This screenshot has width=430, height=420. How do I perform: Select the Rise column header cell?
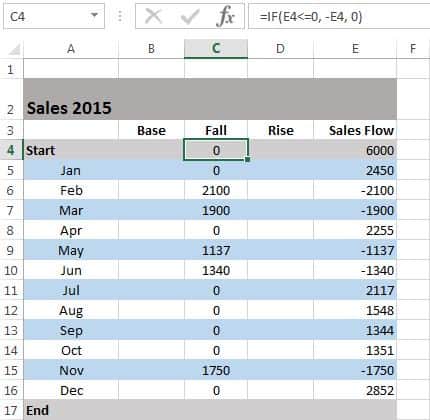pos(280,130)
